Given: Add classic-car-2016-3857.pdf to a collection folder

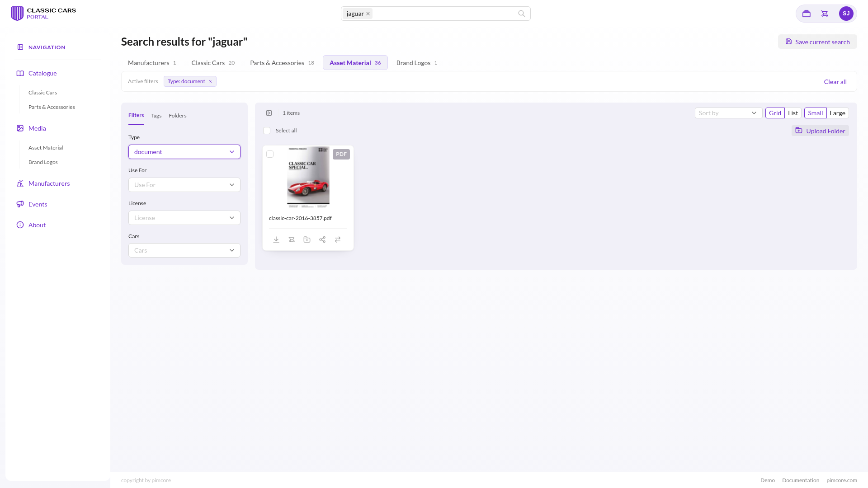Looking at the screenshot, I should pyautogui.click(x=307, y=239).
